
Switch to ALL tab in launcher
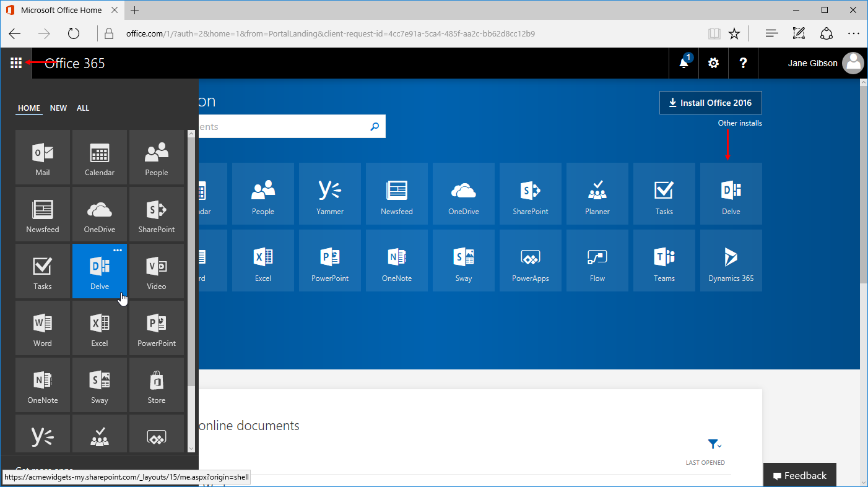pyautogui.click(x=83, y=108)
